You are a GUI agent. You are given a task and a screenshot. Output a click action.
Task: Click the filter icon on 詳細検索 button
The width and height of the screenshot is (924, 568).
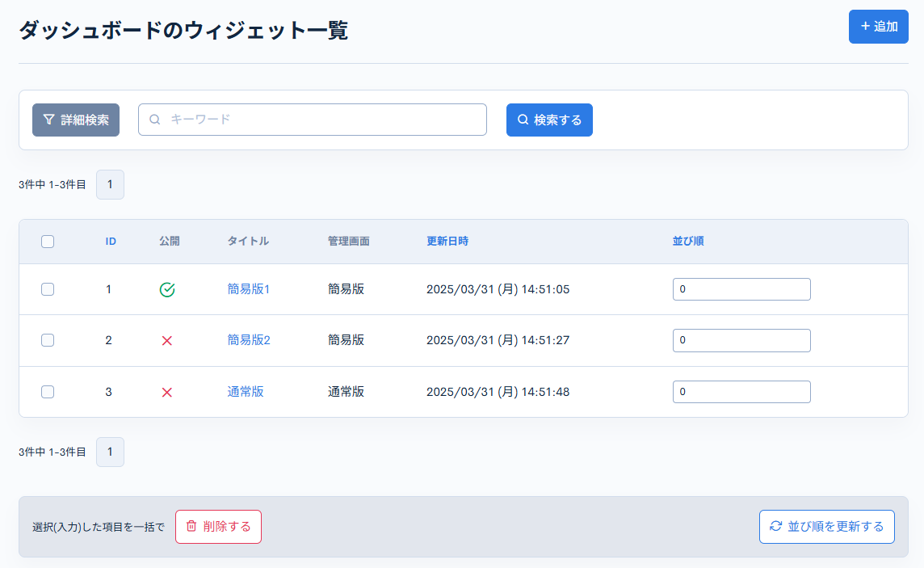click(47, 119)
